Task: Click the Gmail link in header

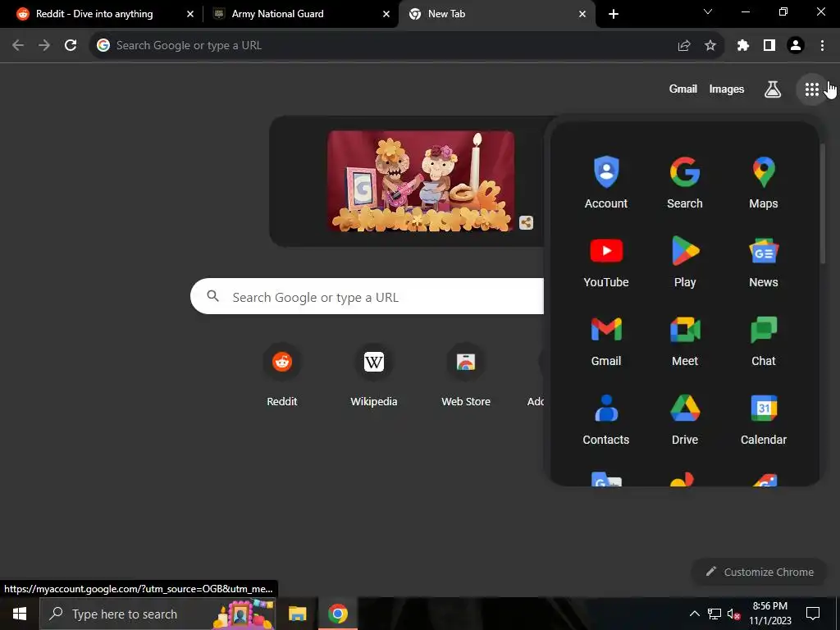Action: 683,89
